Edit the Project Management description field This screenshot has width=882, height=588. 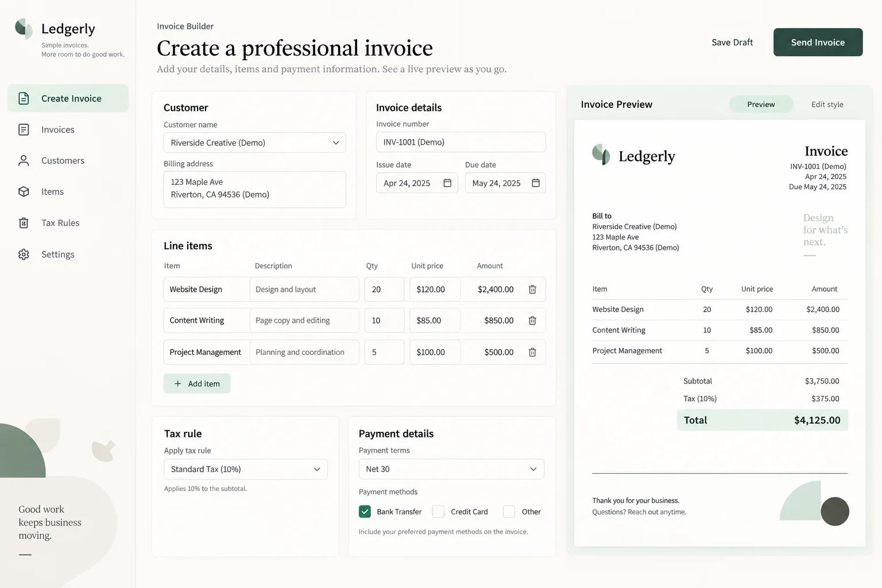304,352
